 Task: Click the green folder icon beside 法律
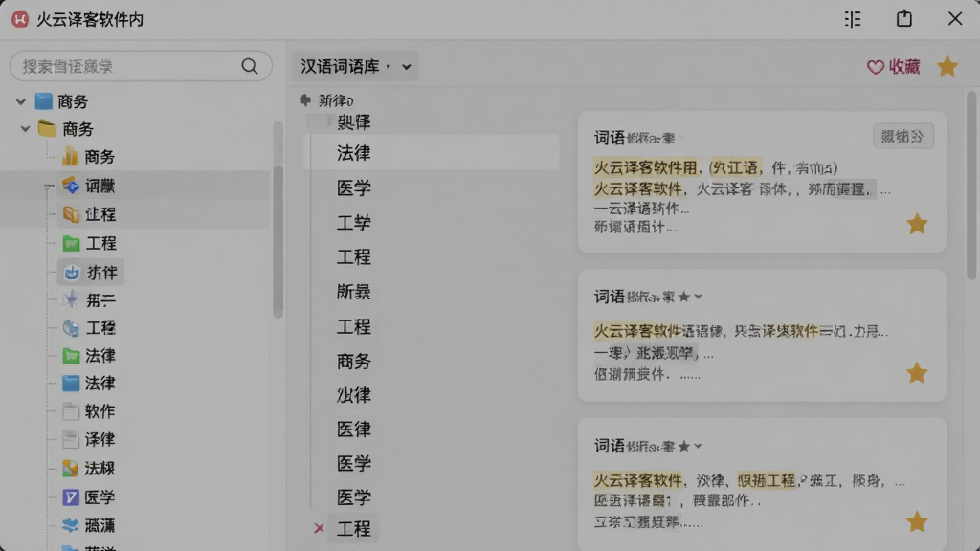[x=71, y=356]
